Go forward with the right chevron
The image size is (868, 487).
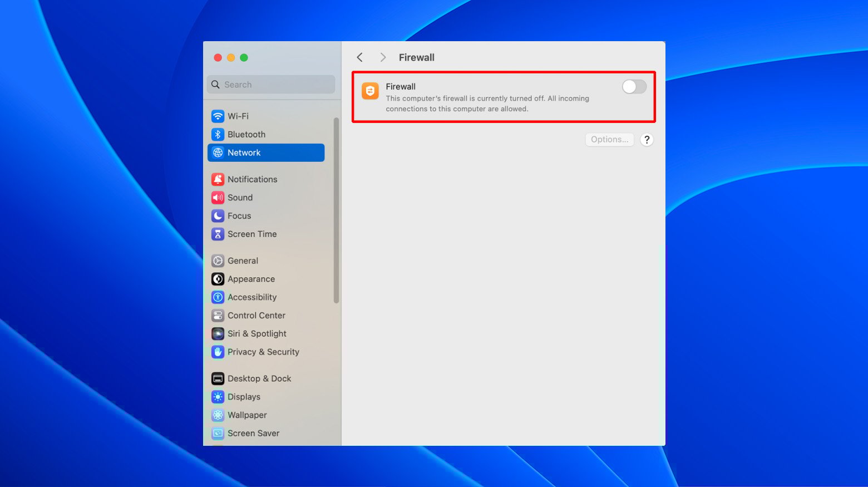383,57
